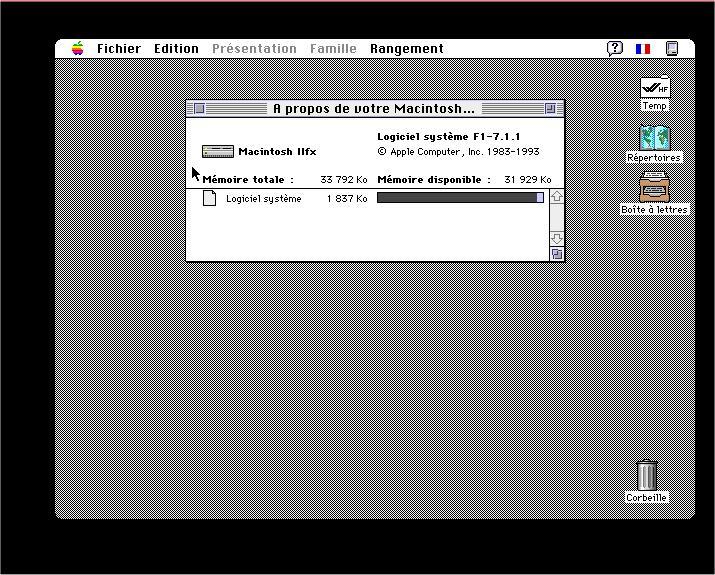Click the Boîte à lettres icon label
The height and width of the screenshot is (575, 715).
tap(654, 209)
